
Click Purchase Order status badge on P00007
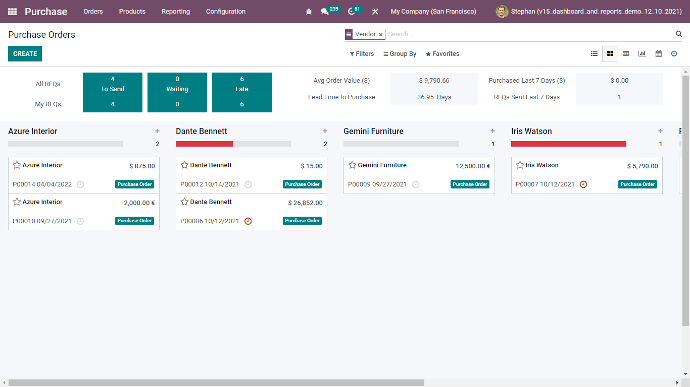(x=637, y=184)
